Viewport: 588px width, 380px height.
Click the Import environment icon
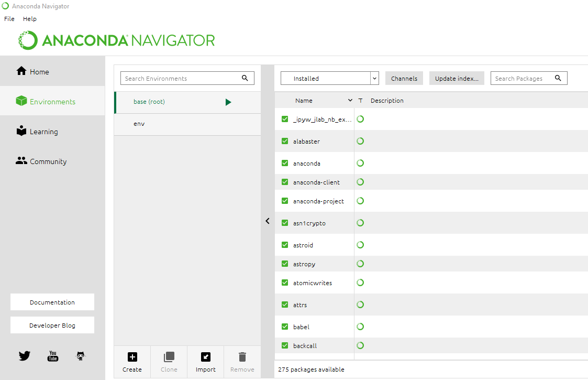click(x=205, y=357)
